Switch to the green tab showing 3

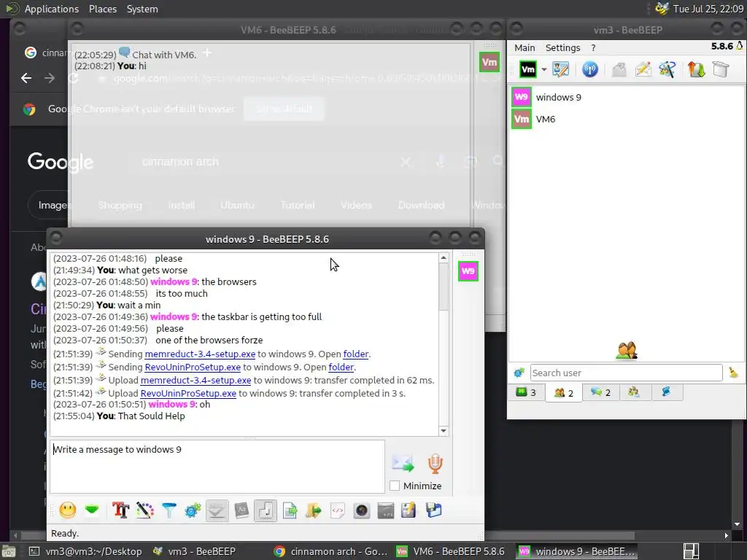point(526,392)
